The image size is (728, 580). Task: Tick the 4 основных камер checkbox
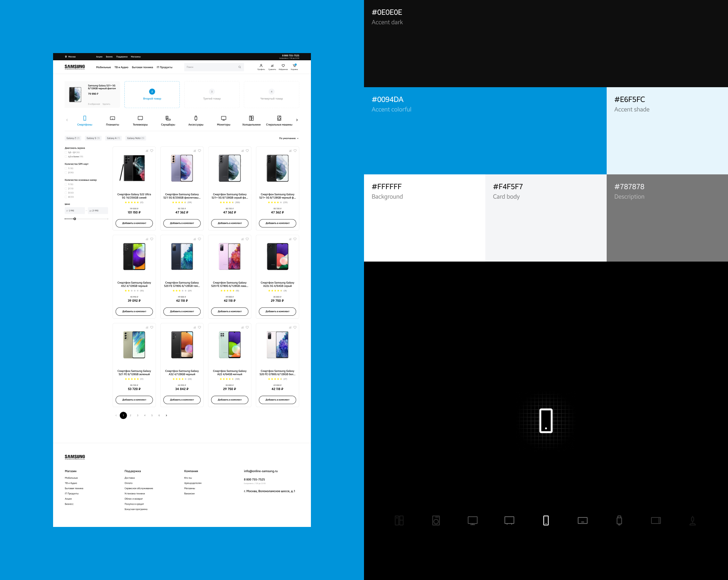[66, 197]
